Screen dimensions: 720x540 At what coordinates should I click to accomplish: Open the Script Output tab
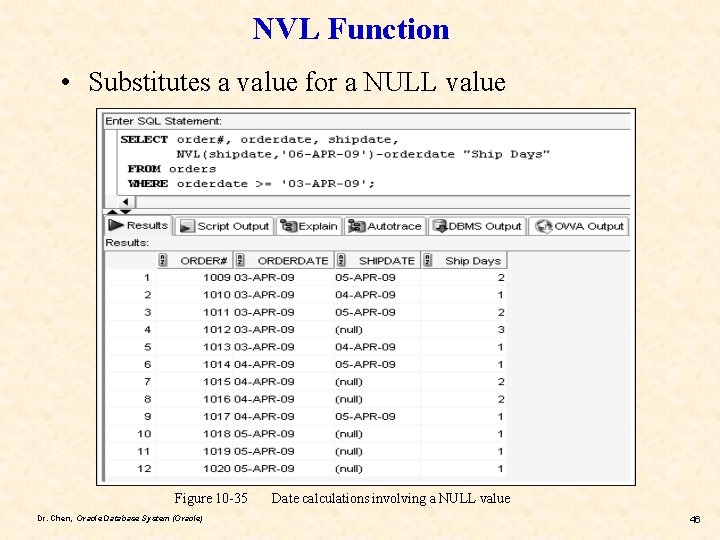point(224,226)
